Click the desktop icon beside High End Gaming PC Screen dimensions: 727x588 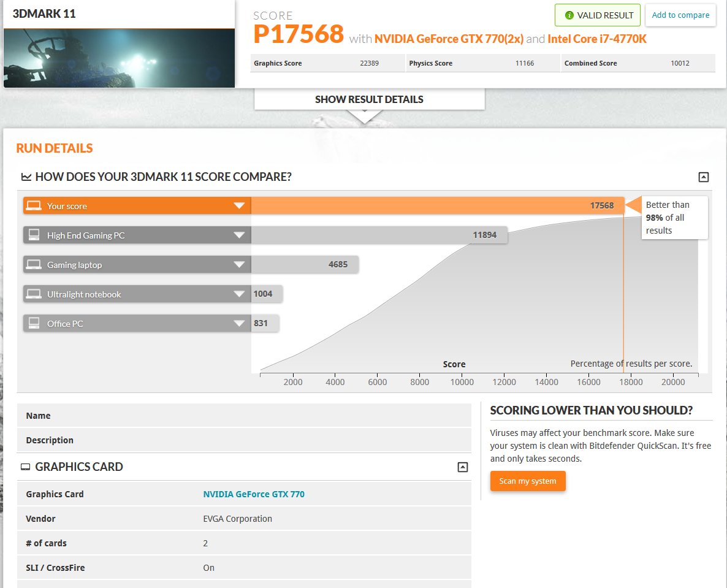(34, 235)
